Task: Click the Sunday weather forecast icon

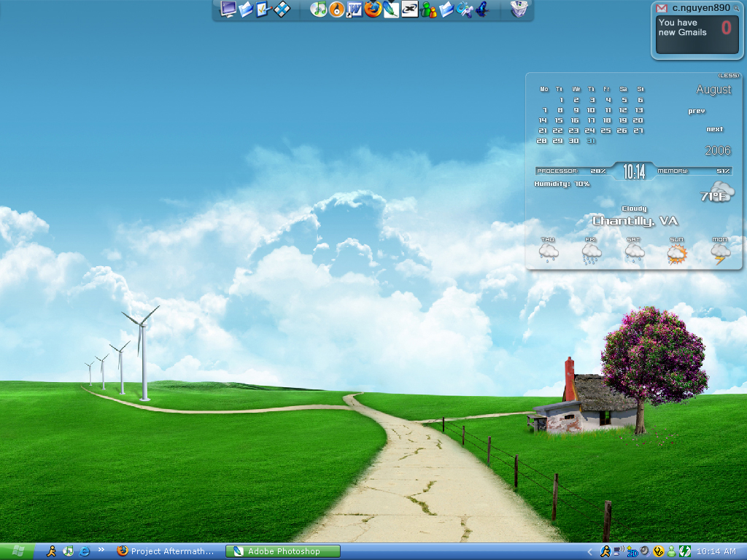Action: point(678,253)
